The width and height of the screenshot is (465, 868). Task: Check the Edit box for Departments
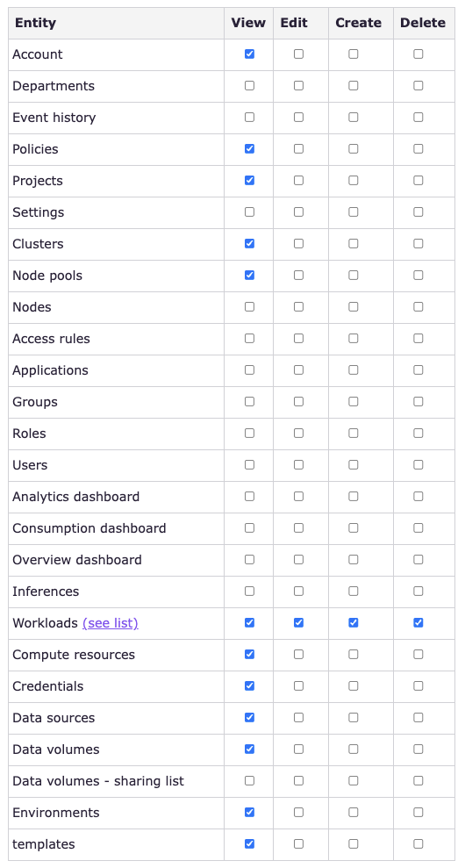point(299,86)
